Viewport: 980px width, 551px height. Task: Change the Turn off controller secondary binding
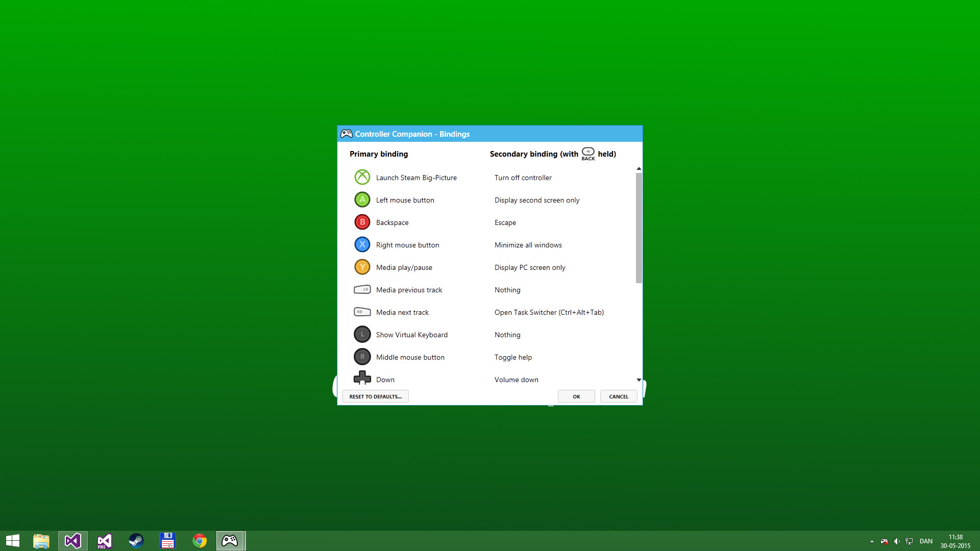pyautogui.click(x=523, y=177)
